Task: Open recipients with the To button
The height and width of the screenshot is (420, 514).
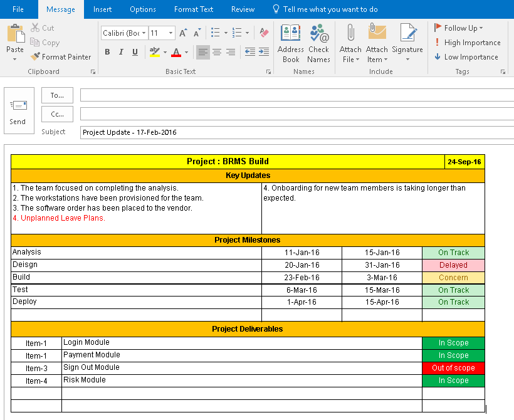Action: 57,95
